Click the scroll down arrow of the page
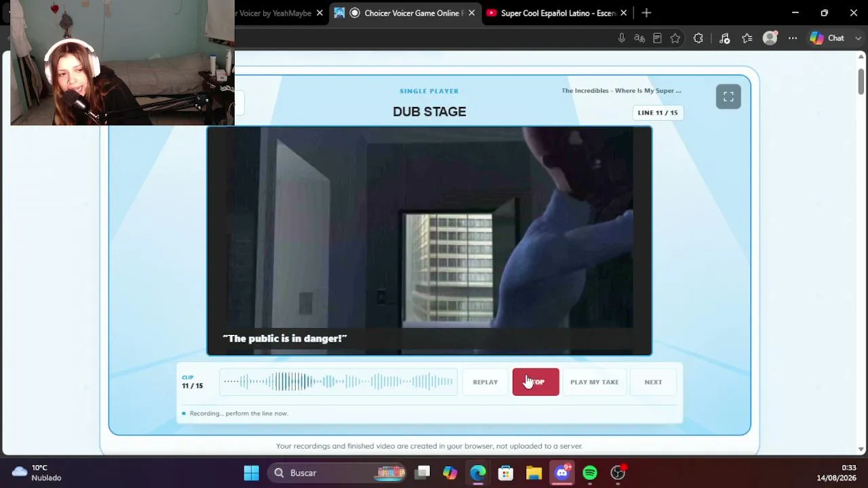 [x=861, y=449]
